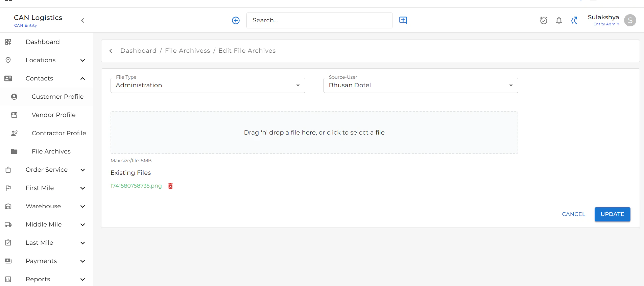Click the Last Mile checklist icon
The image size is (644, 286).
(8, 243)
